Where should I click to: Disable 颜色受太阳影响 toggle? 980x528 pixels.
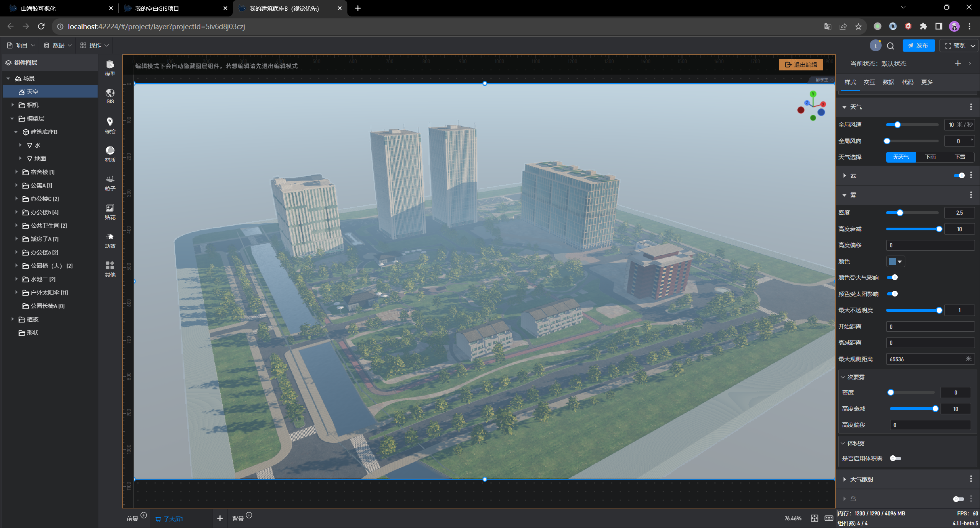892,294
